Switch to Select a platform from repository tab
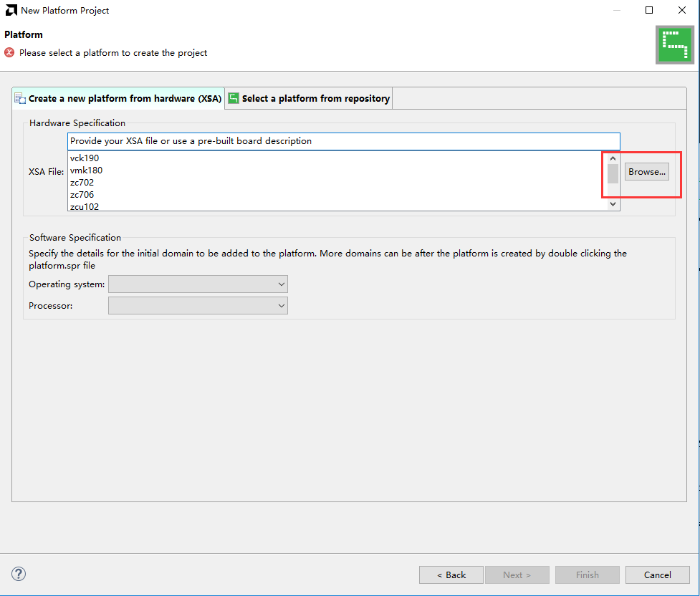Screen dimensions: 700x596 [309, 98]
